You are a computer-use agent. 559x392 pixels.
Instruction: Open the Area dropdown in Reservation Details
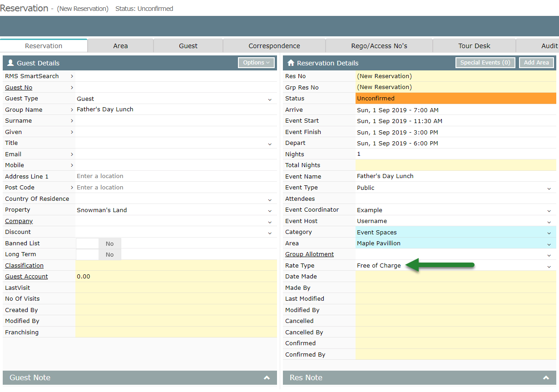(549, 244)
